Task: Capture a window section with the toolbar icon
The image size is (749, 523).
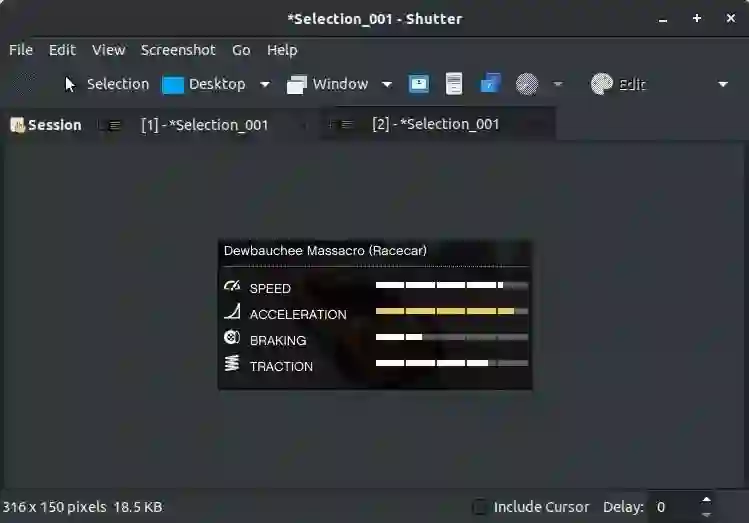Action: tap(419, 84)
